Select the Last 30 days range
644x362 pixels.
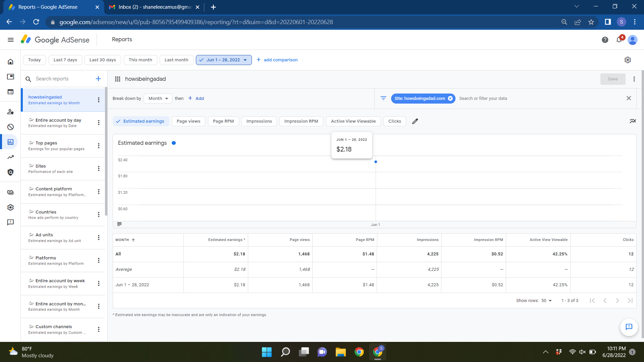point(103,60)
